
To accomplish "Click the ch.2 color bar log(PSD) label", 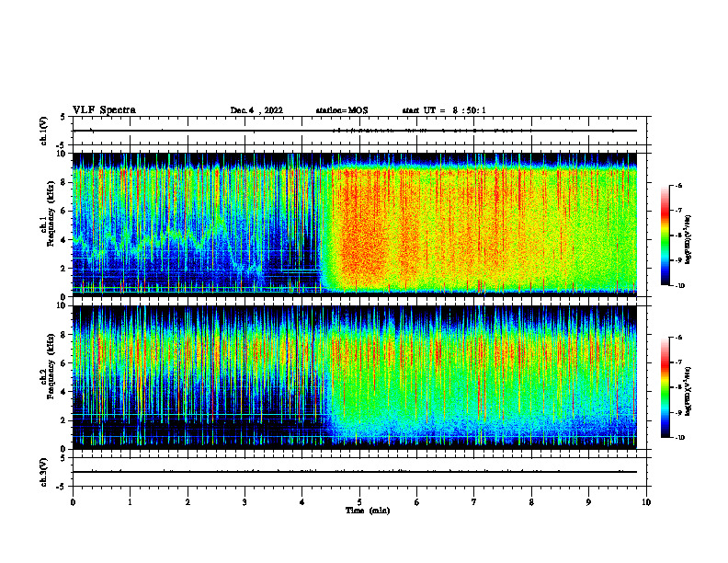I will tap(688, 391).
